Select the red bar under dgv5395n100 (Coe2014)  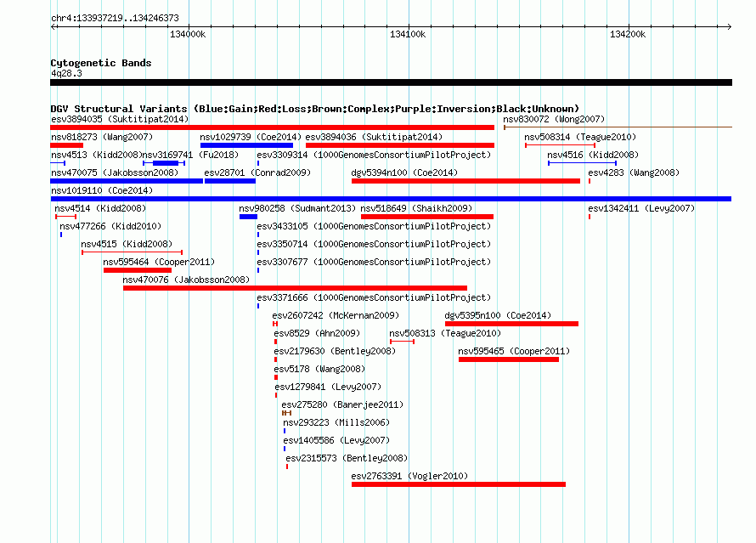(511, 324)
